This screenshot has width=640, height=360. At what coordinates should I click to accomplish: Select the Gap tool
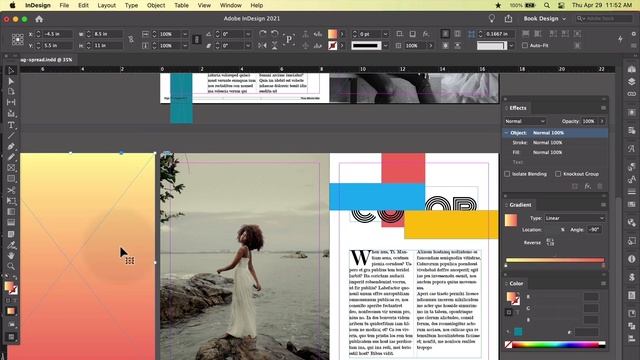(11, 102)
